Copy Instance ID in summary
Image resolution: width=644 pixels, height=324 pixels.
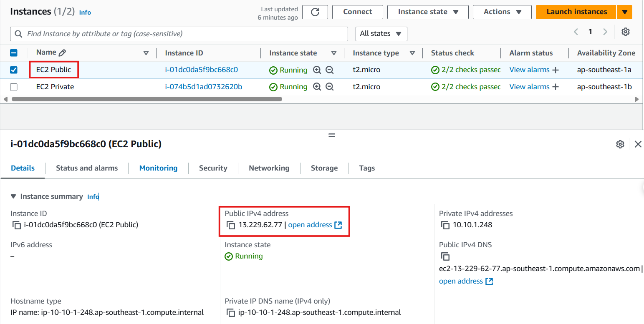[x=17, y=225]
